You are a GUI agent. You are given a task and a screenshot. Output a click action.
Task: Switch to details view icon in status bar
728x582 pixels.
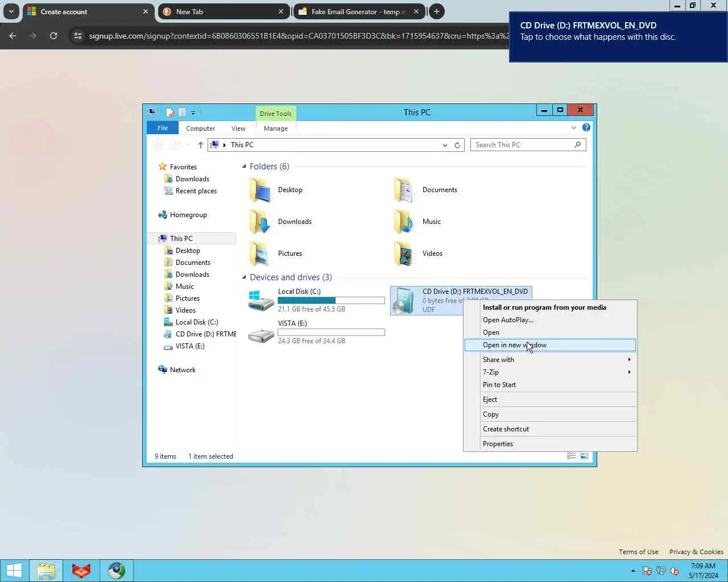point(572,456)
